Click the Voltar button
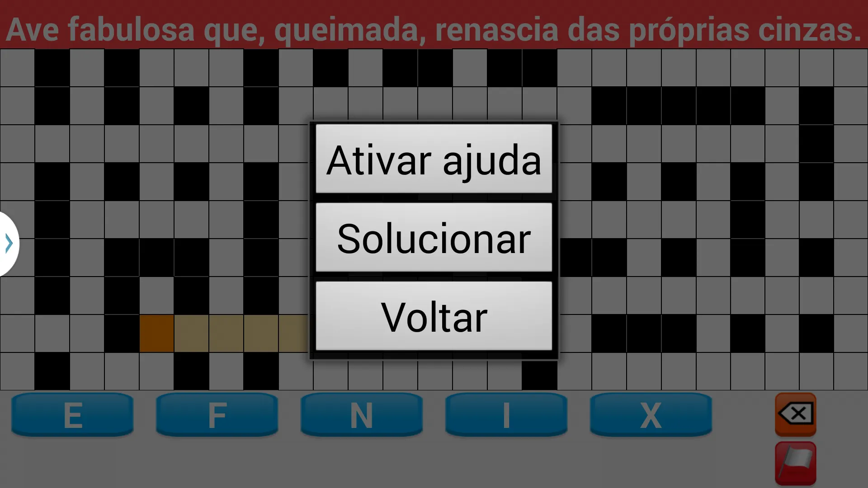Viewport: 868px width, 488px height. pos(433,316)
